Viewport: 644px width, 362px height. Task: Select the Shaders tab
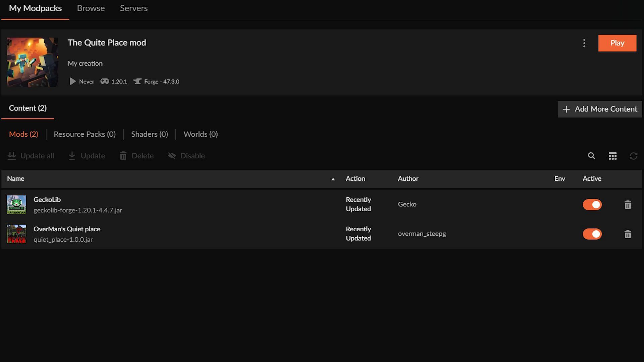tap(150, 134)
